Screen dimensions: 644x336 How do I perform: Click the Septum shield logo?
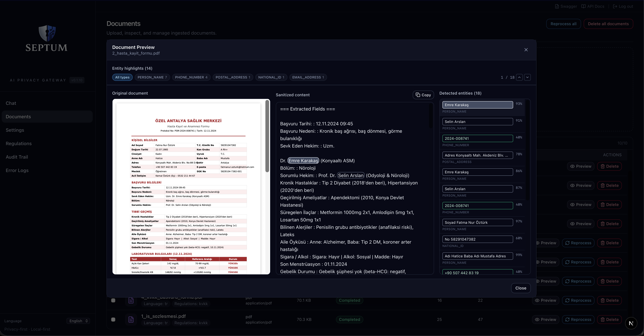point(47,33)
